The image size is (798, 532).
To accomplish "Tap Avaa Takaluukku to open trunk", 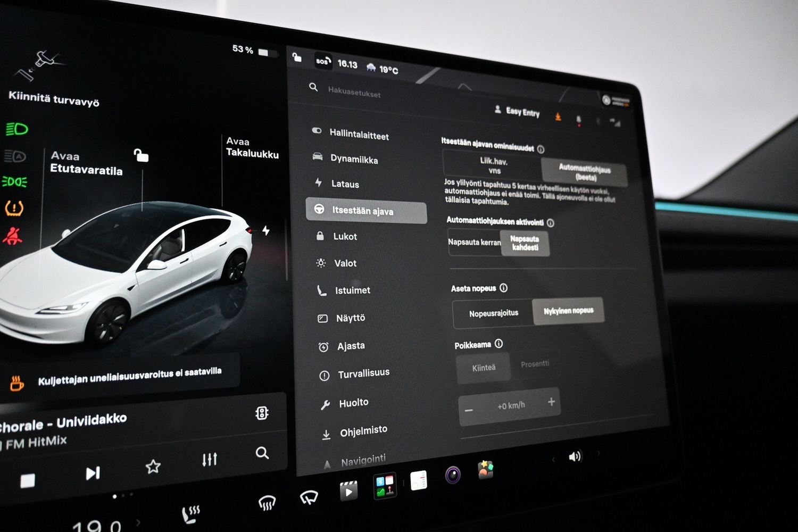I will [x=252, y=147].
